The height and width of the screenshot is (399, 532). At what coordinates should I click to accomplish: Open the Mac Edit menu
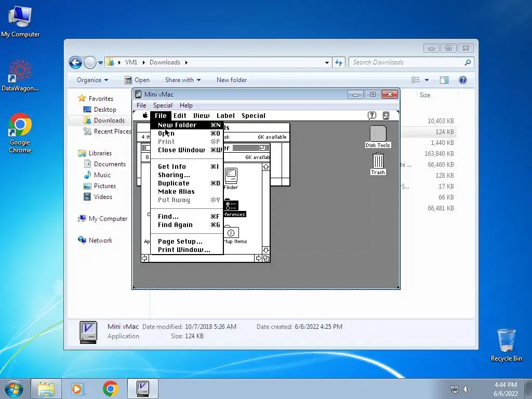180,116
